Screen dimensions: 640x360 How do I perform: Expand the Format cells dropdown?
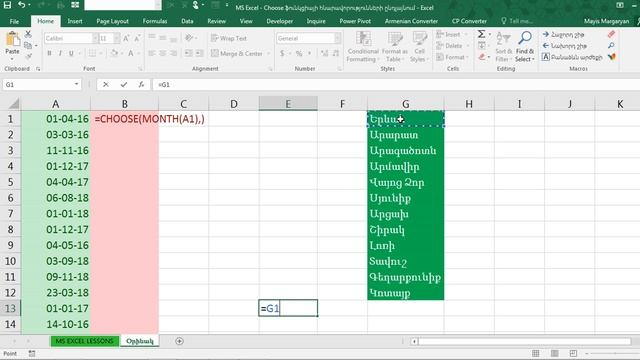tap(468, 57)
